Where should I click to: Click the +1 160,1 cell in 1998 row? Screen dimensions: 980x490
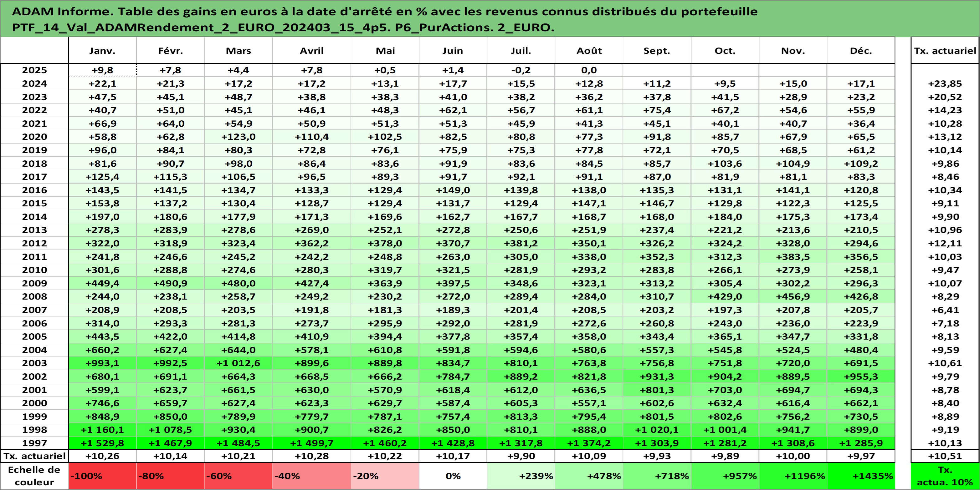tap(102, 430)
